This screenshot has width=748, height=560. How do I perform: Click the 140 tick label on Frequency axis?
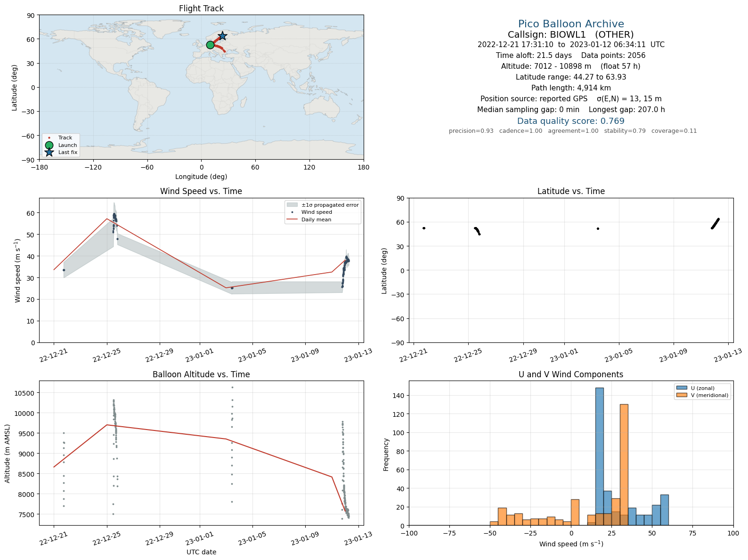coord(400,396)
